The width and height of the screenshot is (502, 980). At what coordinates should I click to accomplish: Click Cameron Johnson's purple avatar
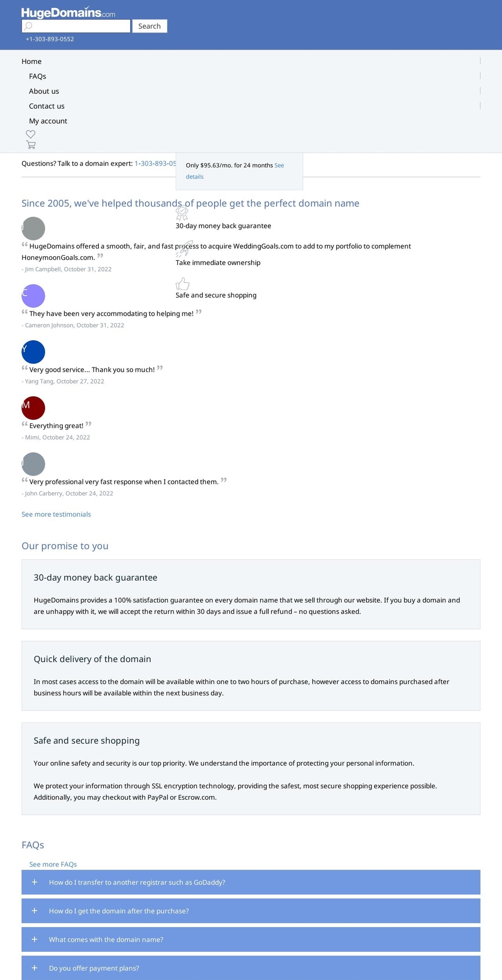[x=33, y=296]
